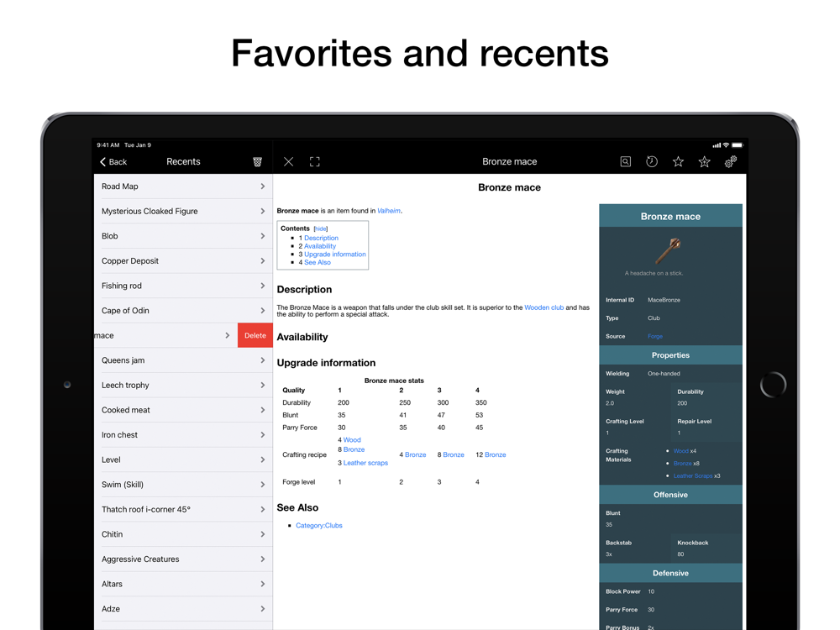Open the history clock icon

pos(652,162)
